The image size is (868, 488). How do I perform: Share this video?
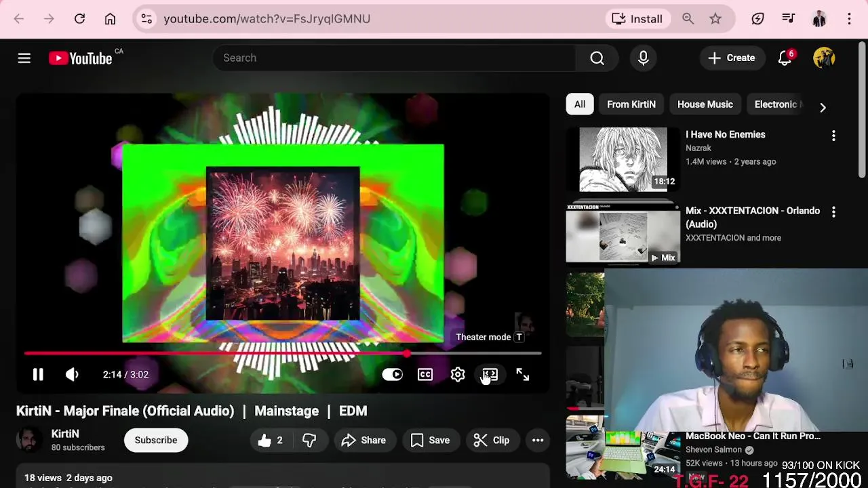coord(364,441)
